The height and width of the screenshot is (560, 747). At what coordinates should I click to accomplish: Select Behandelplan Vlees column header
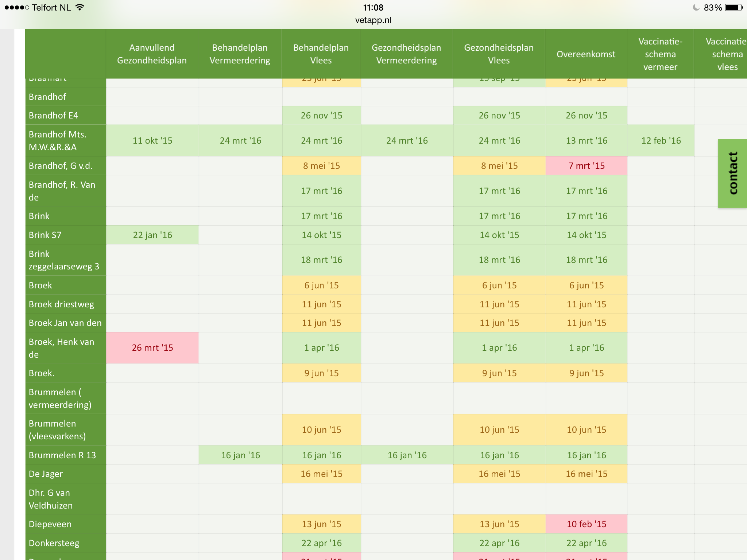point(321,54)
